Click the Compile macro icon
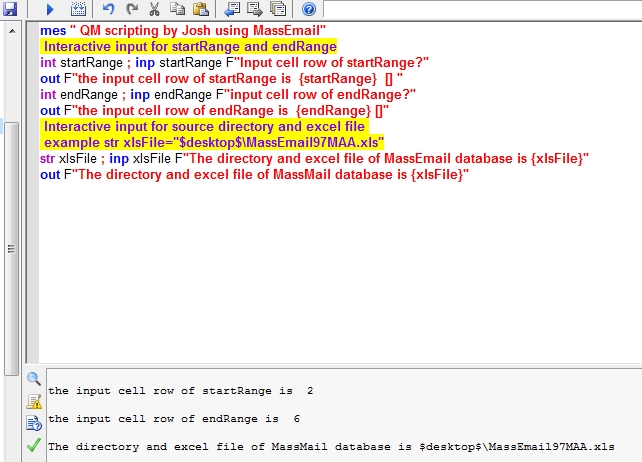The width and height of the screenshot is (642, 462). tap(77, 9)
